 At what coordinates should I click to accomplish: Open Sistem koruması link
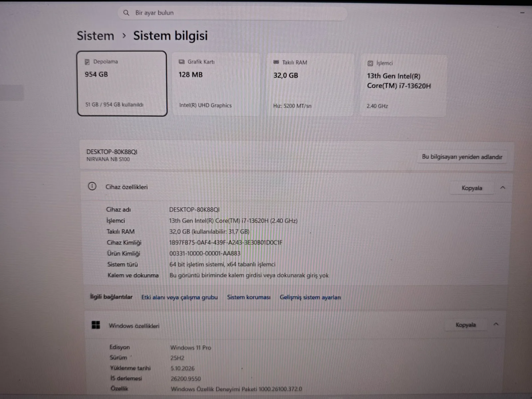tap(249, 297)
